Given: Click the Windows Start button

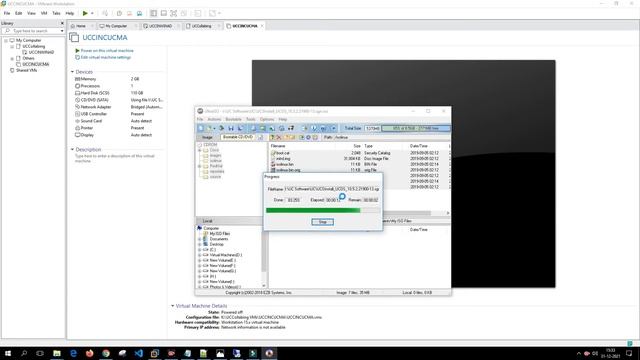Looking at the screenshot, I should pyautogui.click(x=8, y=353).
